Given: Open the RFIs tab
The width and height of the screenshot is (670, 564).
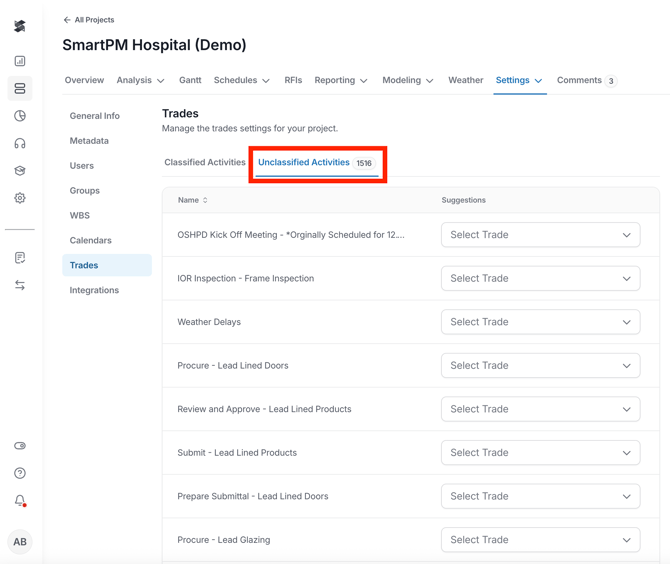Looking at the screenshot, I should pyautogui.click(x=293, y=80).
